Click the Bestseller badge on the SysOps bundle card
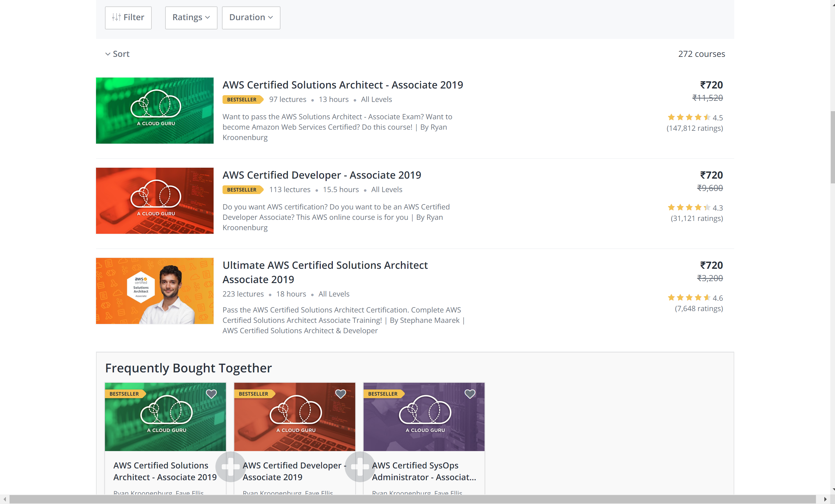The height and width of the screenshot is (504, 835). point(383,394)
